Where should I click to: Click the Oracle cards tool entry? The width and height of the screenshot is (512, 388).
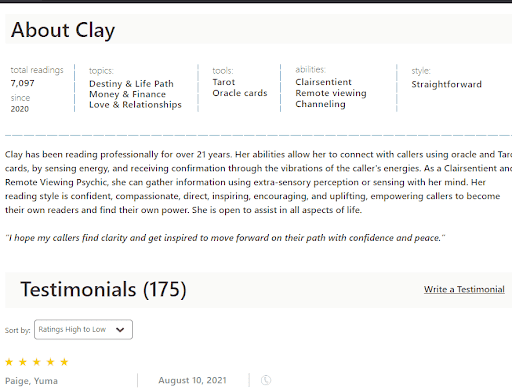(240, 93)
